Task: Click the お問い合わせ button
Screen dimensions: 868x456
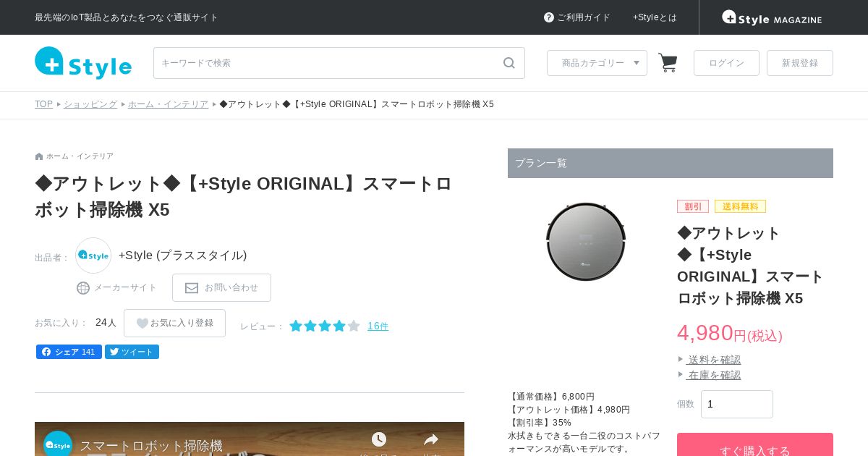Action: 221,288
